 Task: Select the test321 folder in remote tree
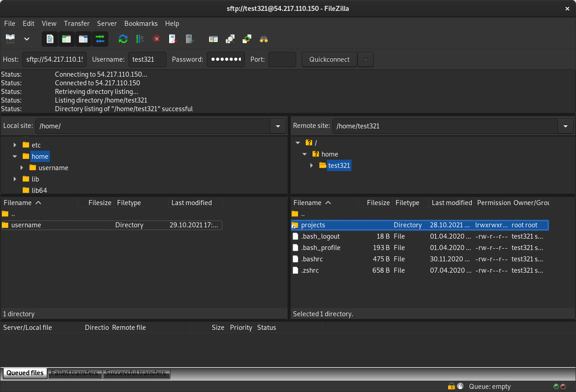click(x=339, y=166)
